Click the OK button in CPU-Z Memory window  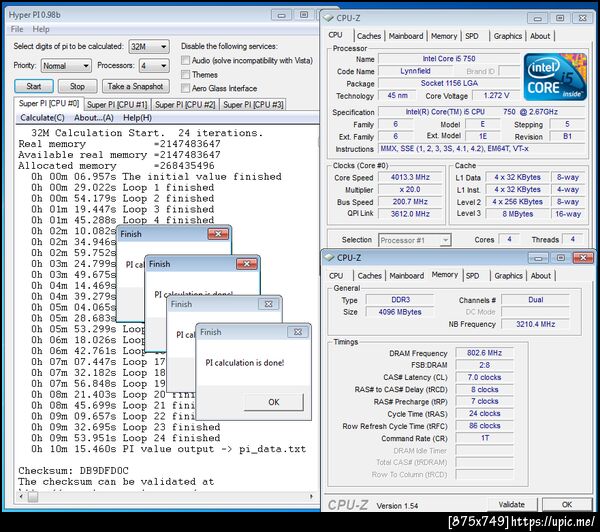(567, 504)
